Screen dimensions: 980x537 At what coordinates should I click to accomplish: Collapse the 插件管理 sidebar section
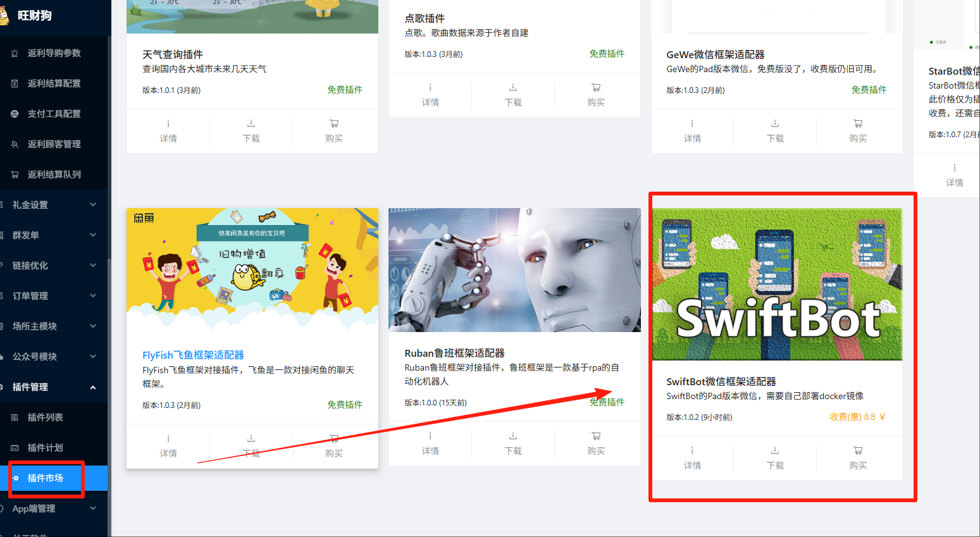tap(93, 387)
